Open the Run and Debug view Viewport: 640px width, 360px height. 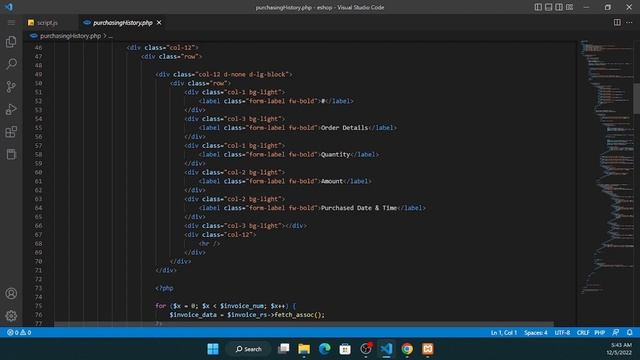click(11, 109)
